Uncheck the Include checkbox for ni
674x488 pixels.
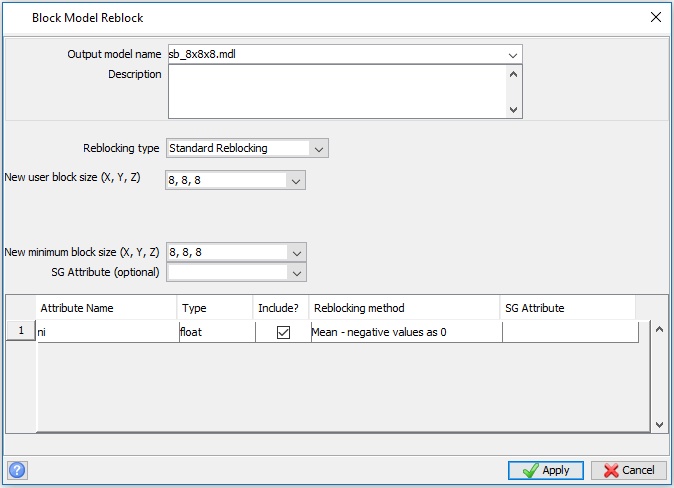pos(283,332)
